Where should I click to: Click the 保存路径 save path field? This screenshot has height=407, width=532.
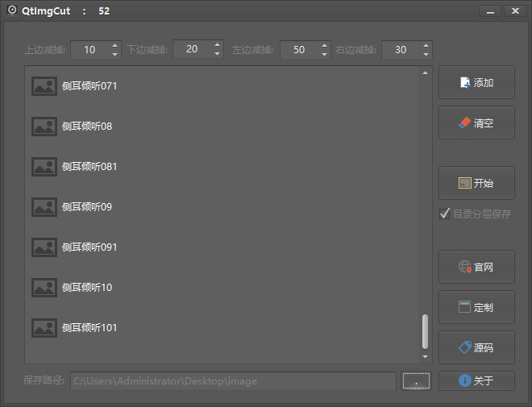click(x=233, y=381)
